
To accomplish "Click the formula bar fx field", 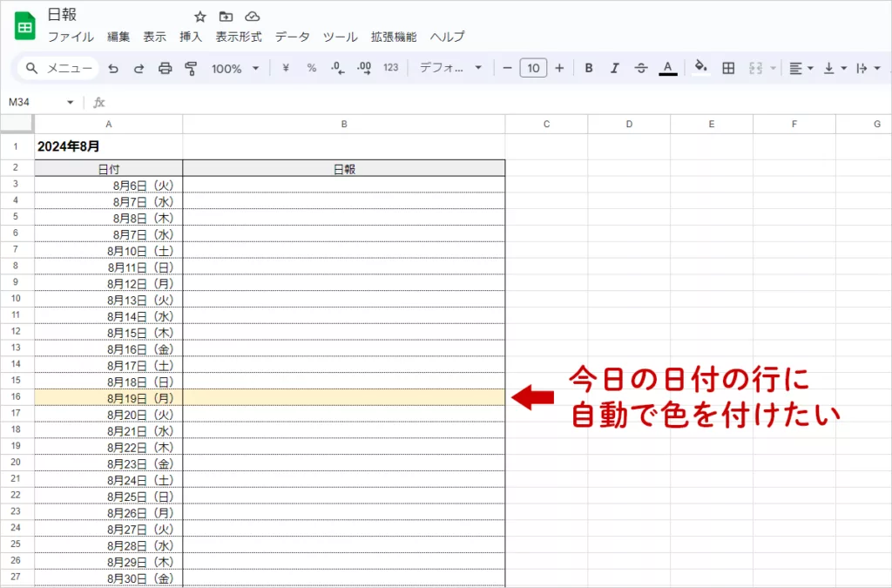I will tap(495, 103).
